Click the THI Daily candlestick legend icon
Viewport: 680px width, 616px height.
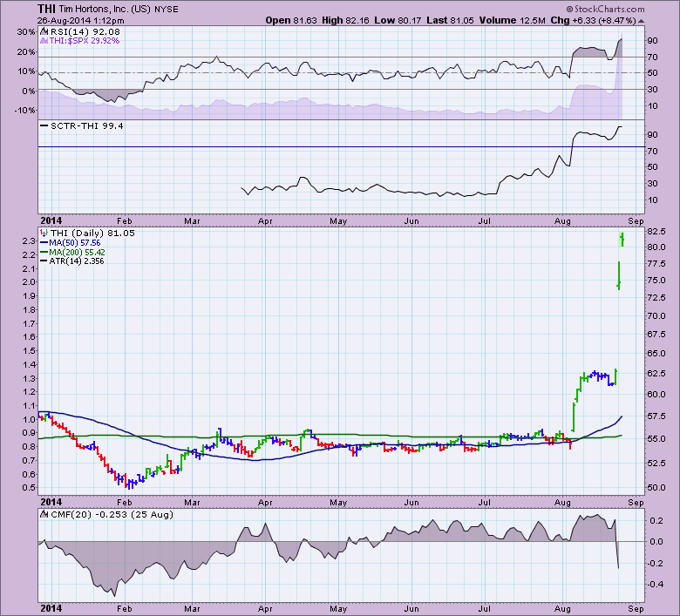pos(44,234)
